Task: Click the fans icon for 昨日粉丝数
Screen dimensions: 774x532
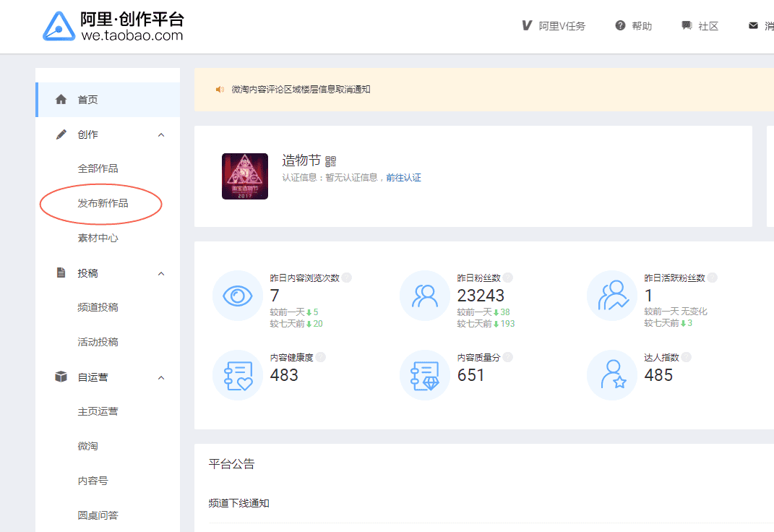Action: coord(424,296)
